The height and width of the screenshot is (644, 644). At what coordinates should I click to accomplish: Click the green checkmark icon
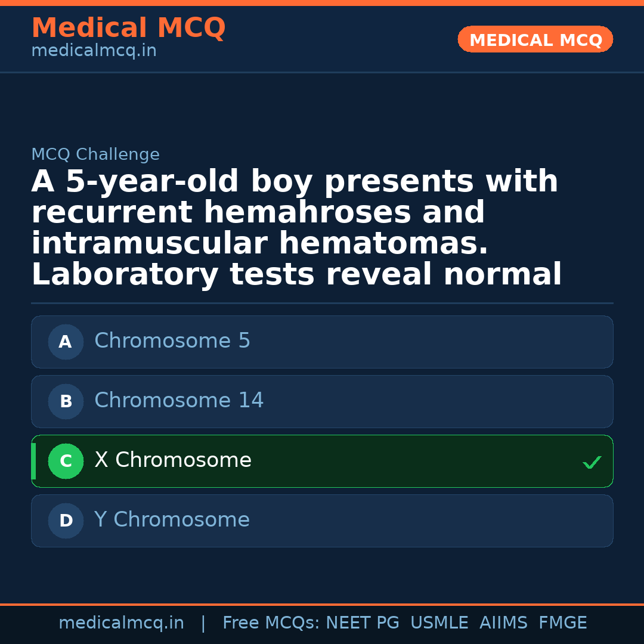click(592, 462)
